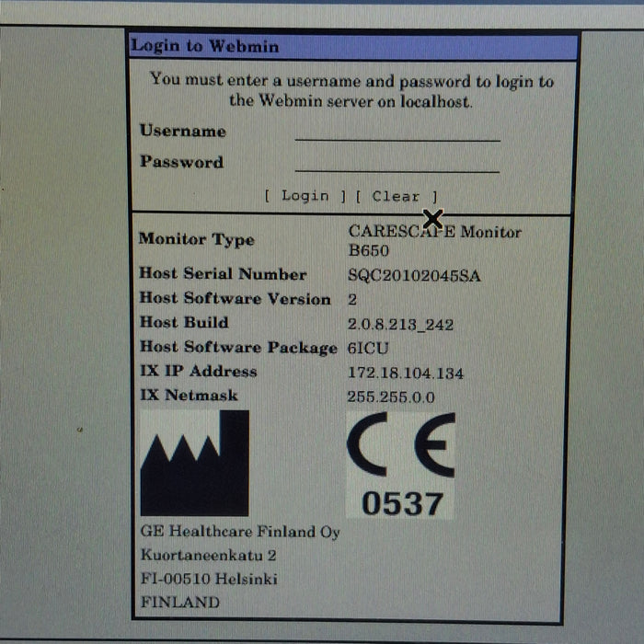Screen dimensions: 644x644
Task: Click the 'FI-00510 Helsinki' line
Action: point(209,579)
